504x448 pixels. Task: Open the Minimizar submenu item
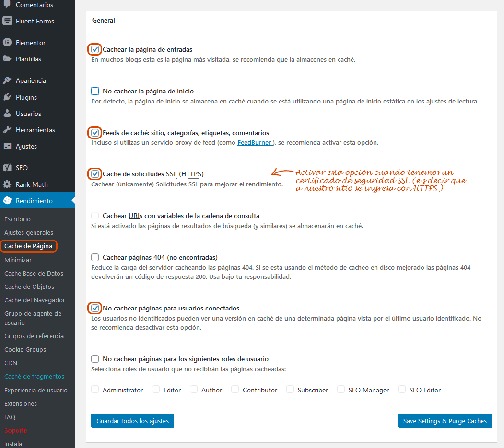[18, 260]
